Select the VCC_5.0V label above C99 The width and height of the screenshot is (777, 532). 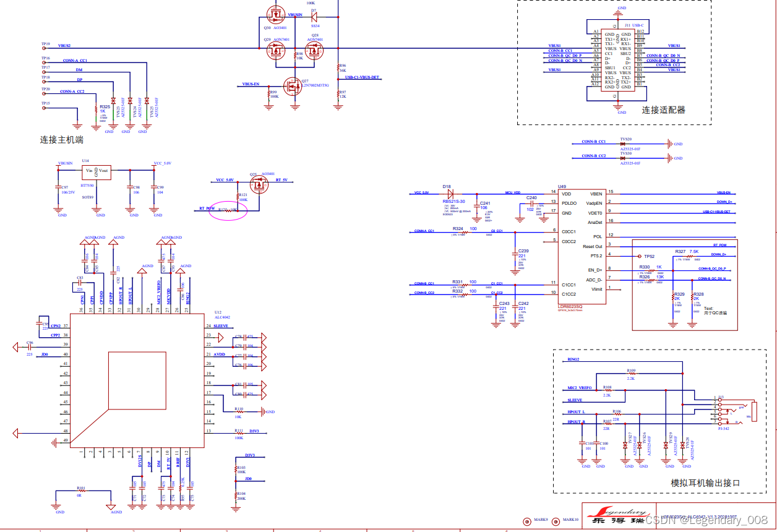pyautogui.click(x=163, y=163)
